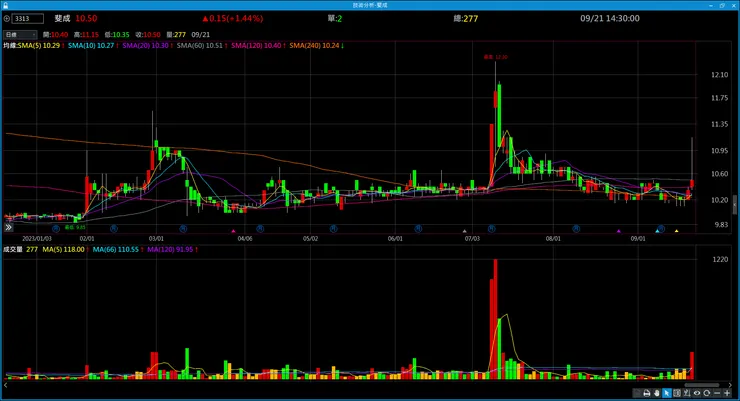The image size is (740, 401).
Task: Click the SMA(5) 10.29 legend label
Action: point(39,46)
